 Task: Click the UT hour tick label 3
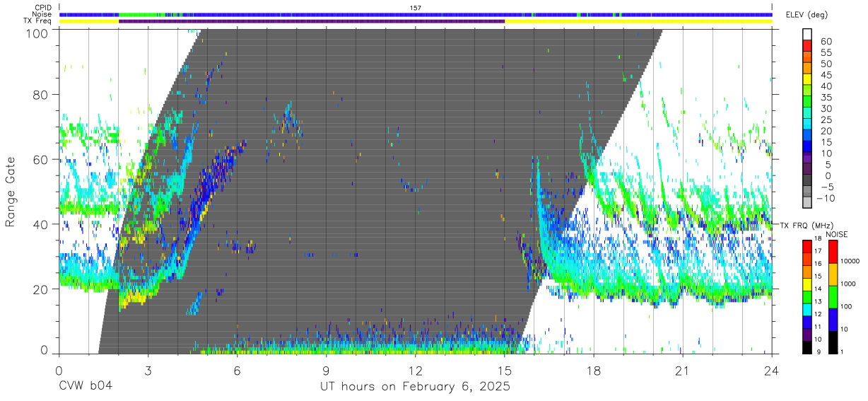[148, 371]
